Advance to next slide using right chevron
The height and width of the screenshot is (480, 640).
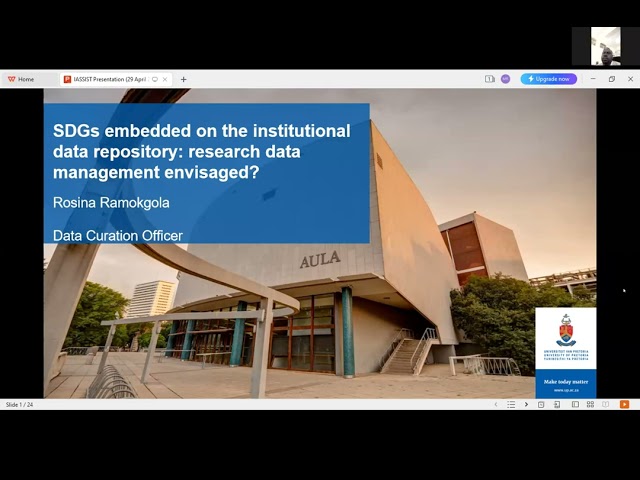[x=526, y=404]
